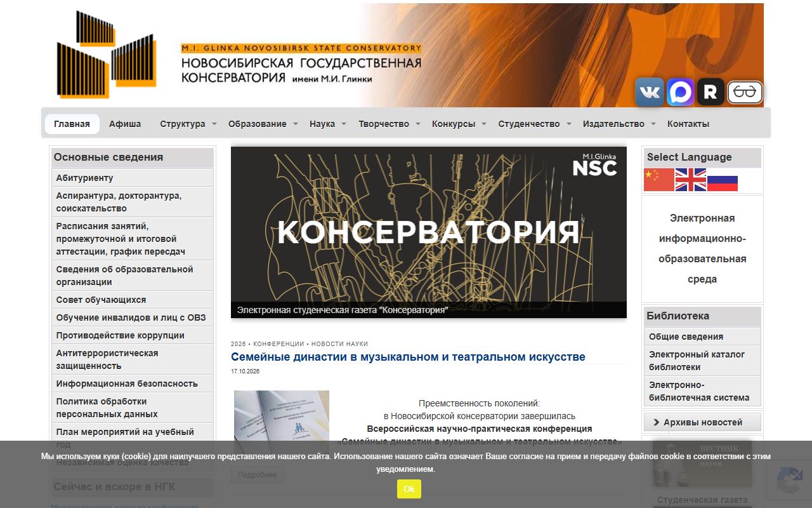
Task: Open Электронно-библиотечная система link
Action: pyautogui.click(x=702, y=391)
